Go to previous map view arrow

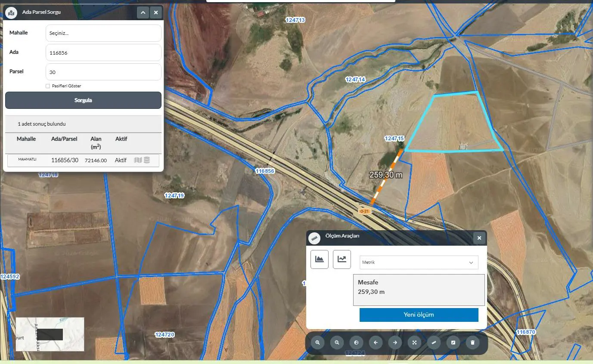tap(376, 342)
